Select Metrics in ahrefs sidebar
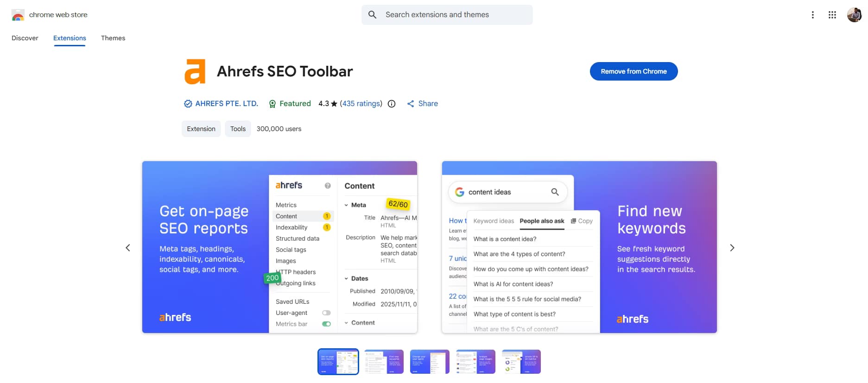Screen dimensions: 868x383 point(286,205)
